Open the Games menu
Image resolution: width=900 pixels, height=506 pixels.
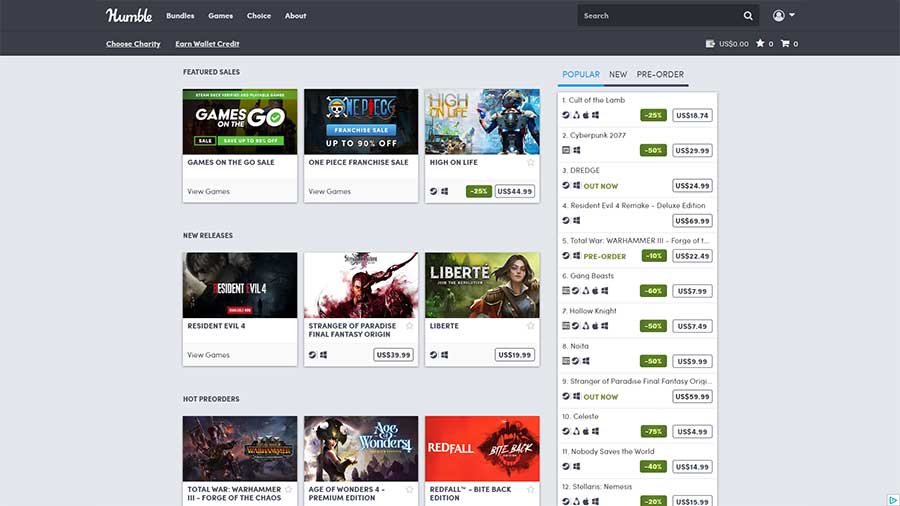(x=220, y=16)
